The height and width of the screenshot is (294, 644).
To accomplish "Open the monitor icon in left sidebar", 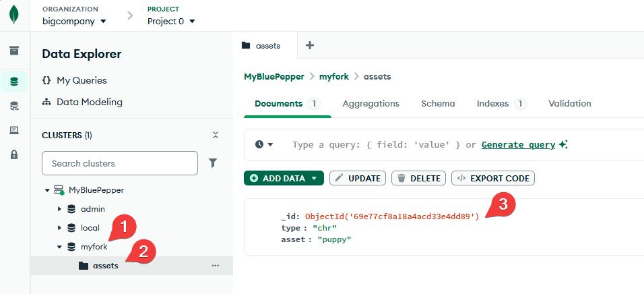I will [14, 130].
